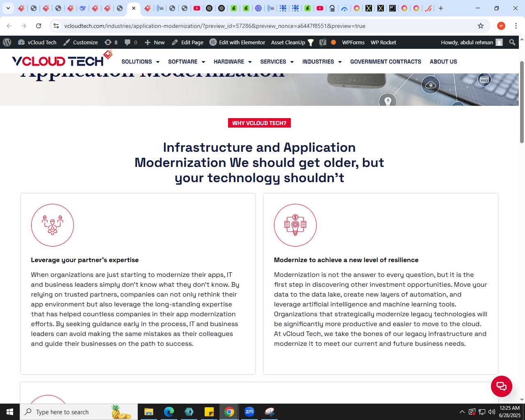525x420 pixels.
Task: Open a new browser tab
Action: pyautogui.click(x=441, y=8)
